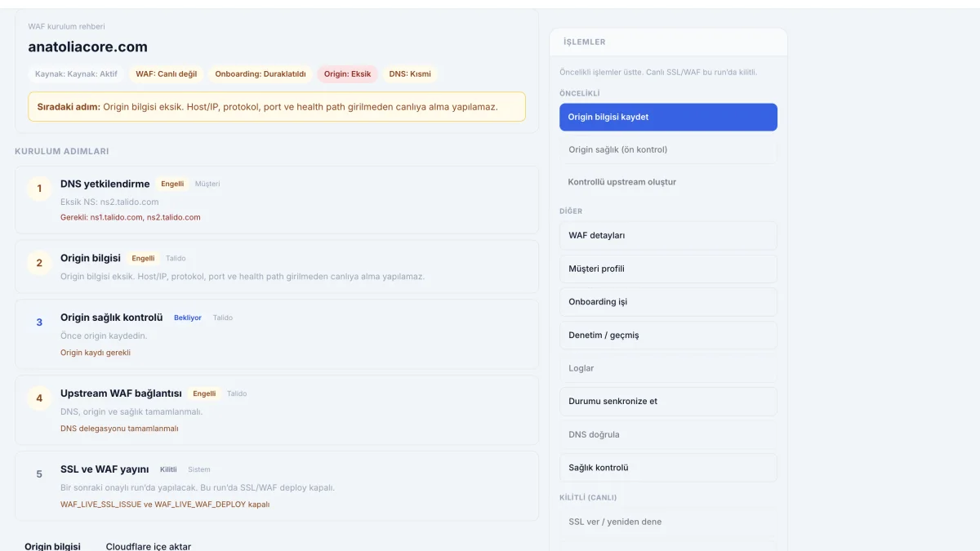Select Kontrollü upstream oluştur action
980x551 pixels.
[668, 182]
